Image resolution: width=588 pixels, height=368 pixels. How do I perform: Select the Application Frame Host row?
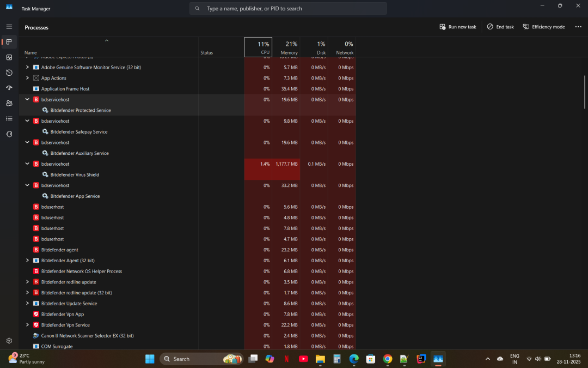point(187,89)
